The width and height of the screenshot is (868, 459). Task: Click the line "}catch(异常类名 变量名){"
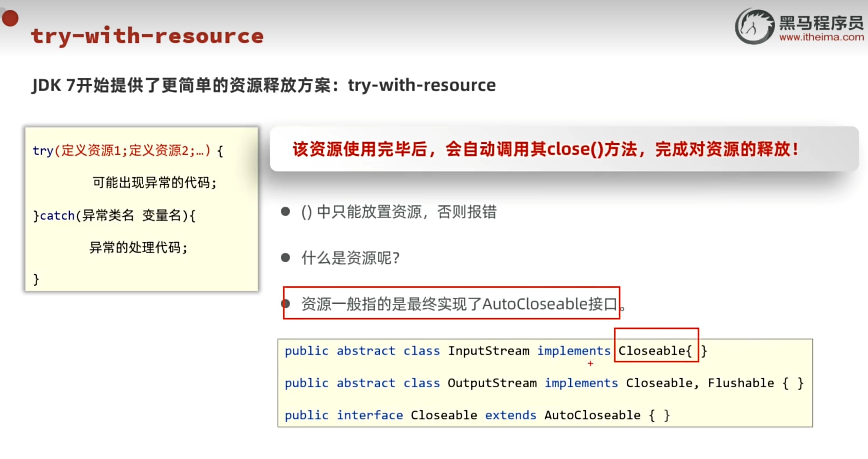pos(114,215)
